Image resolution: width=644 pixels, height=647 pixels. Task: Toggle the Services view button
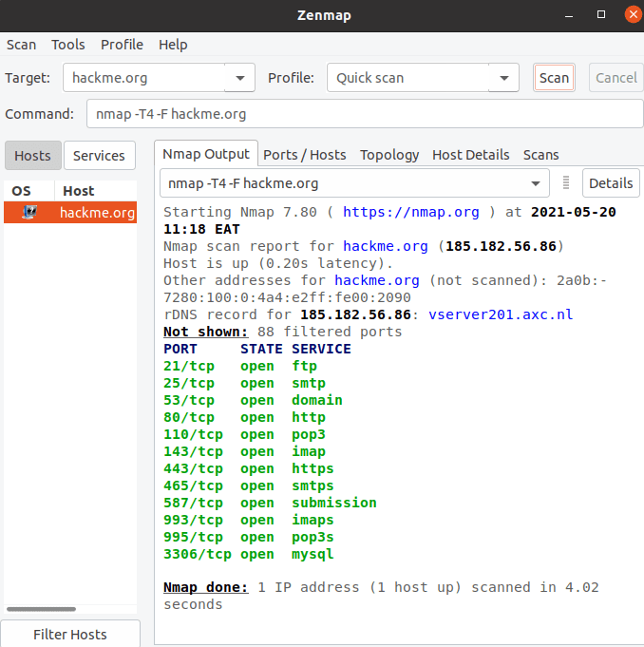[99, 156]
